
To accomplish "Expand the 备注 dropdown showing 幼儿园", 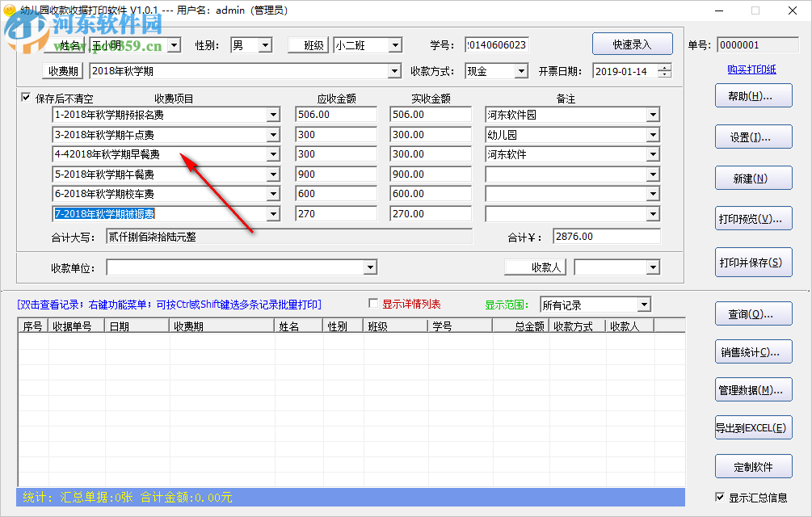I will click(653, 135).
